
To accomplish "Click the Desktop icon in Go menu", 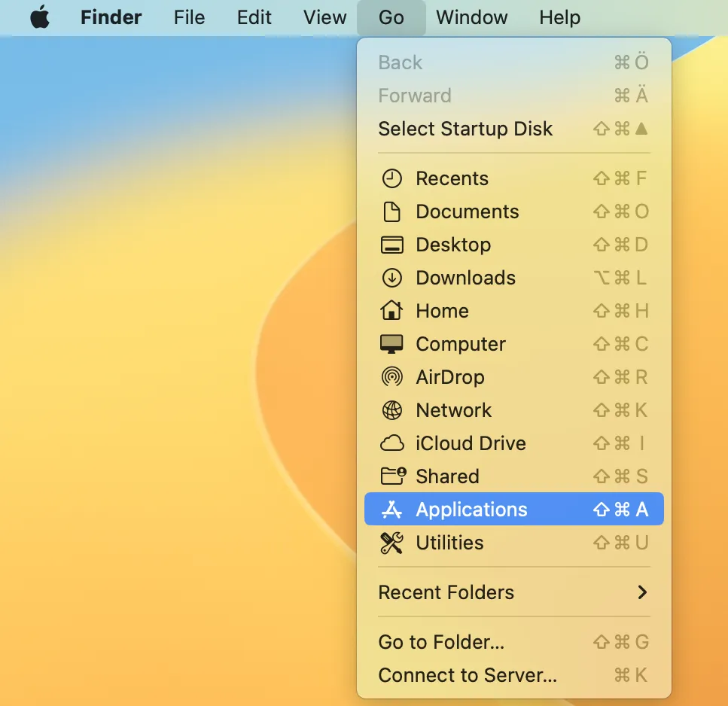I will click(x=392, y=245).
